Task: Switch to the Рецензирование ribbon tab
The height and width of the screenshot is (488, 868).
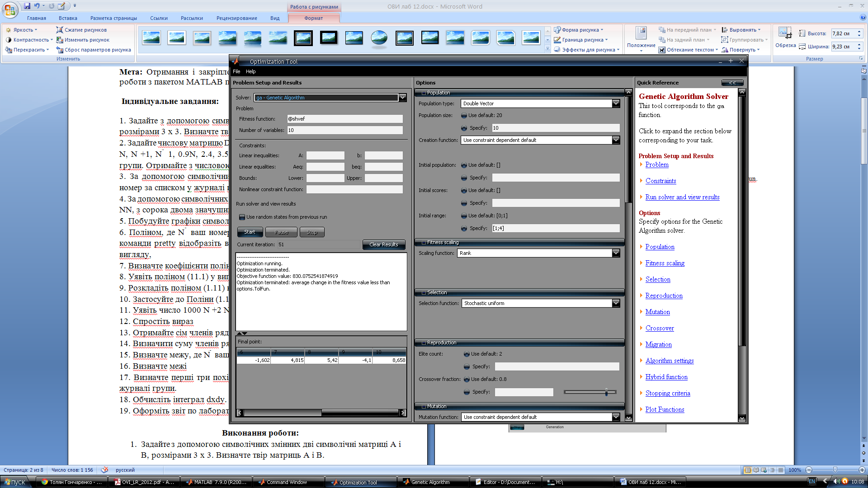Action: [x=236, y=18]
